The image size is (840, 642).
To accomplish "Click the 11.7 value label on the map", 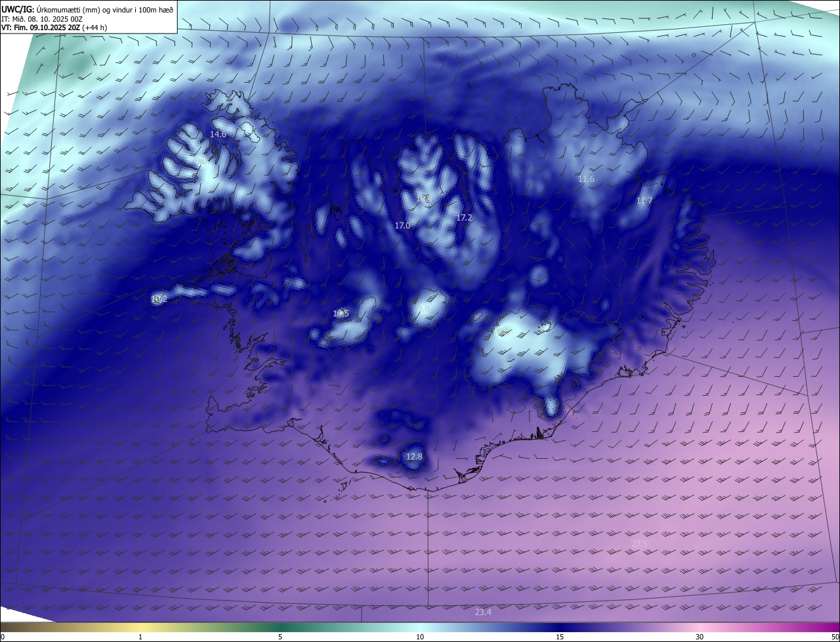I will click(644, 201).
